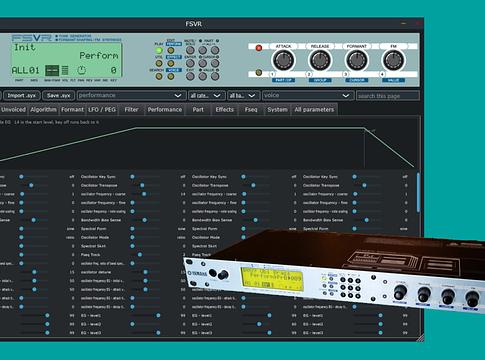Viewport: 485px width, 360px height.
Task: Click the RELEASE knob
Action: click(x=320, y=61)
